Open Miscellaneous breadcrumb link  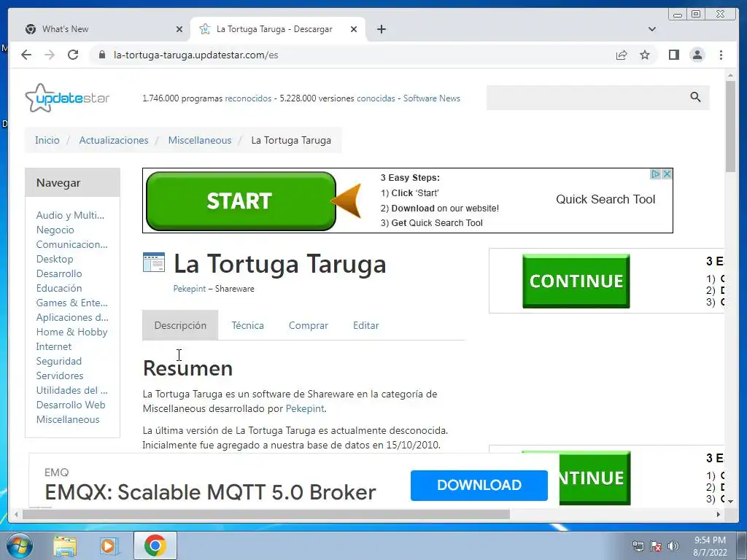[x=200, y=140]
